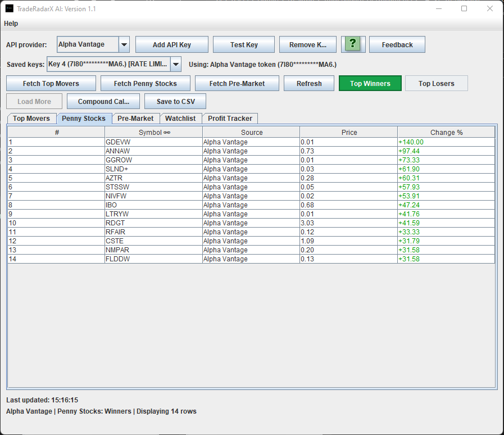Click the Add API Key button
This screenshot has height=435, width=504.
point(171,44)
